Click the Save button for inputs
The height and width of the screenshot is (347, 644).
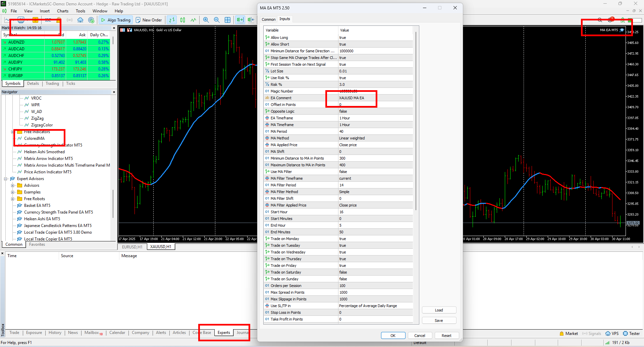click(439, 321)
